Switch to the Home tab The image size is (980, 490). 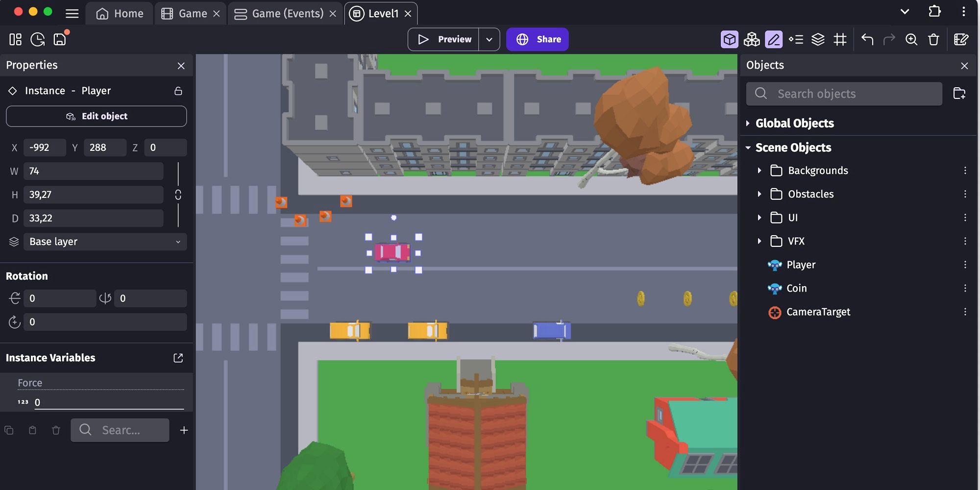coord(120,14)
